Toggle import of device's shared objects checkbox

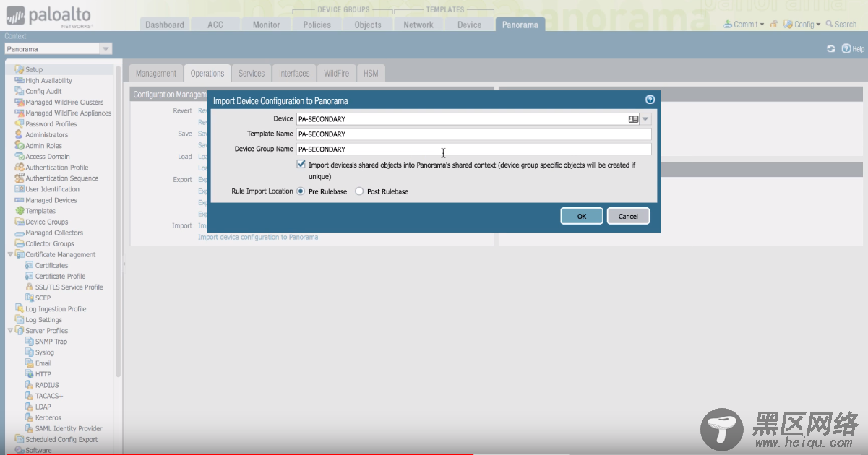(301, 165)
